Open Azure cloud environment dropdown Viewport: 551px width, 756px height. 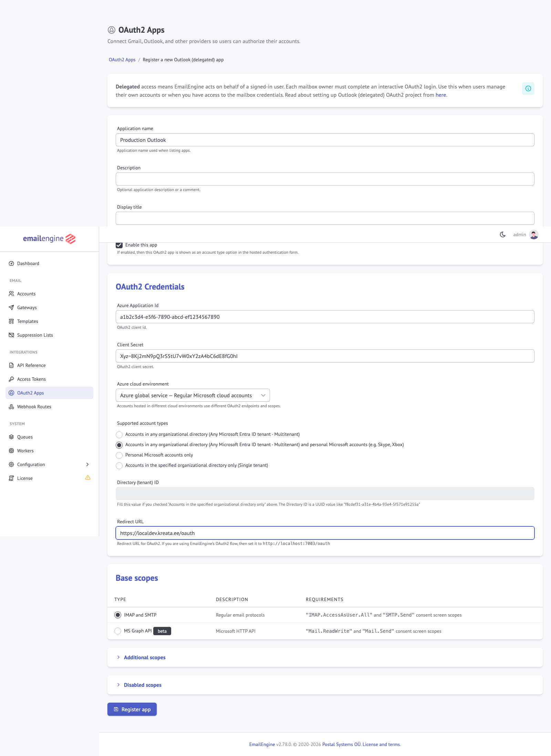(x=193, y=395)
